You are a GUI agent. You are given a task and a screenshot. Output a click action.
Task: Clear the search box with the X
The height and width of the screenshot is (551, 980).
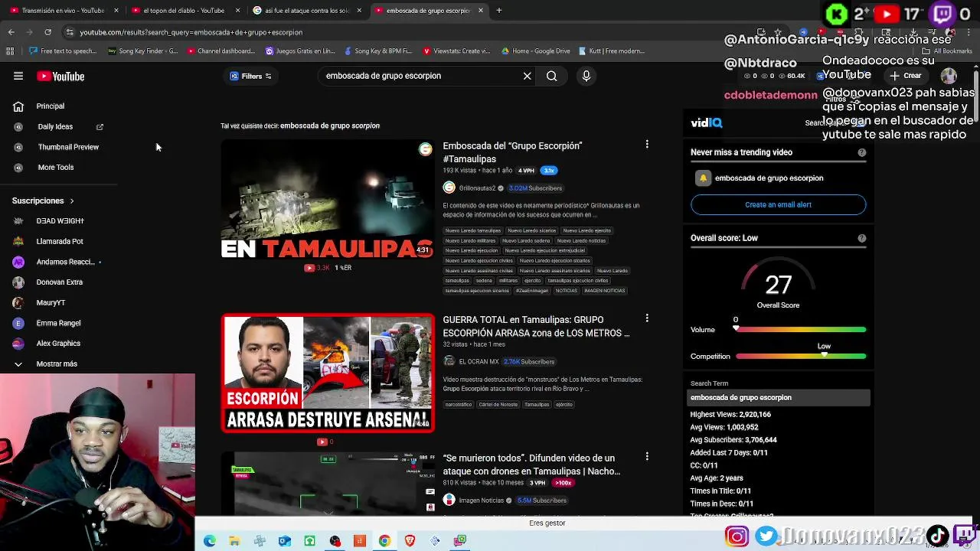coord(527,76)
